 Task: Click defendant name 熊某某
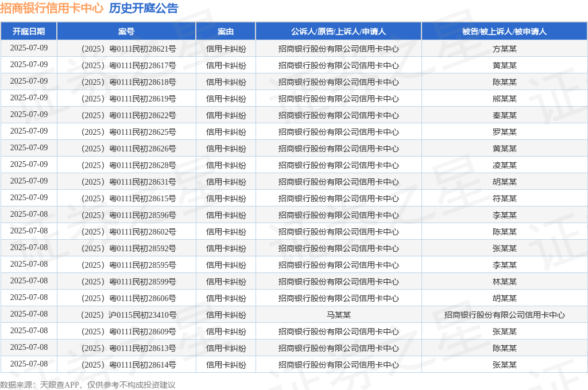click(504, 99)
